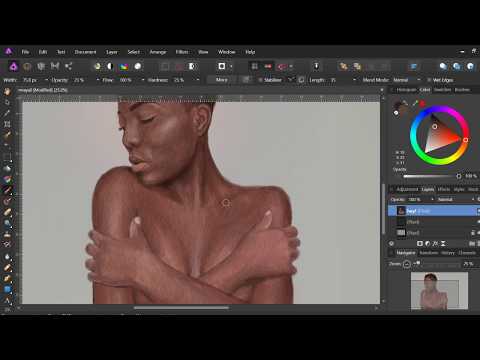The height and width of the screenshot is (360, 480).
Task: Open the selection mode dropdown arrow beside the square icon
Action: tap(231, 66)
